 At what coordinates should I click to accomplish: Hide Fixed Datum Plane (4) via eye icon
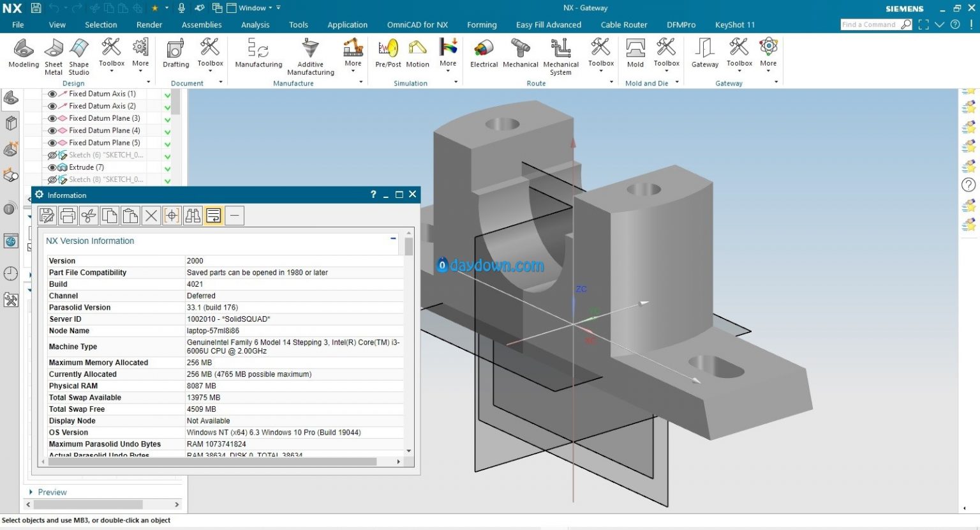[52, 130]
